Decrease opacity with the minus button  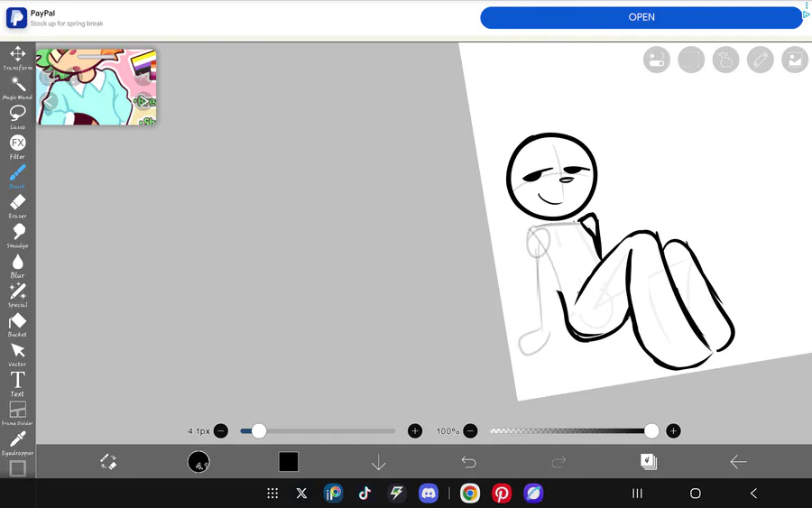(x=470, y=430)
